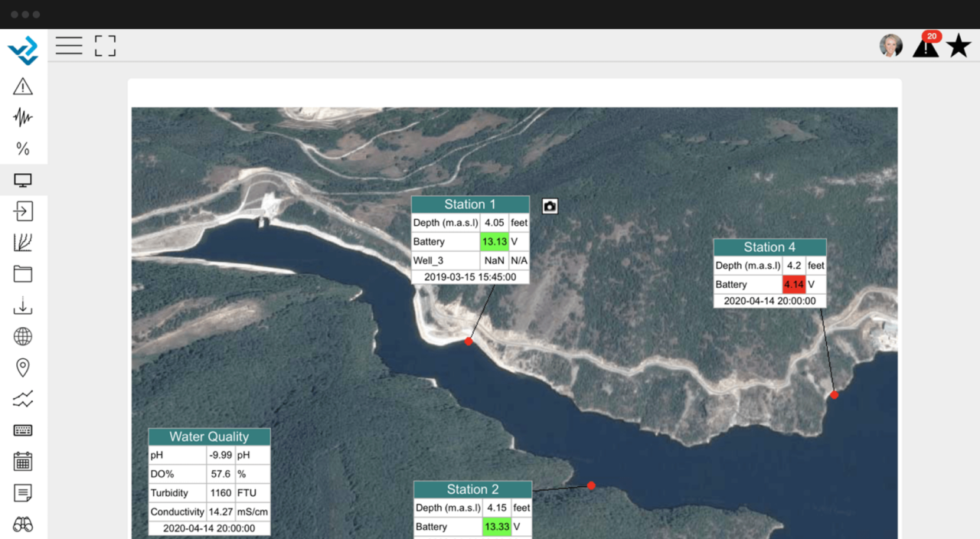Screen dimensions: 980x539
Task: Open the charts graph icon in sidebar
Action: (x=23, y=242)
